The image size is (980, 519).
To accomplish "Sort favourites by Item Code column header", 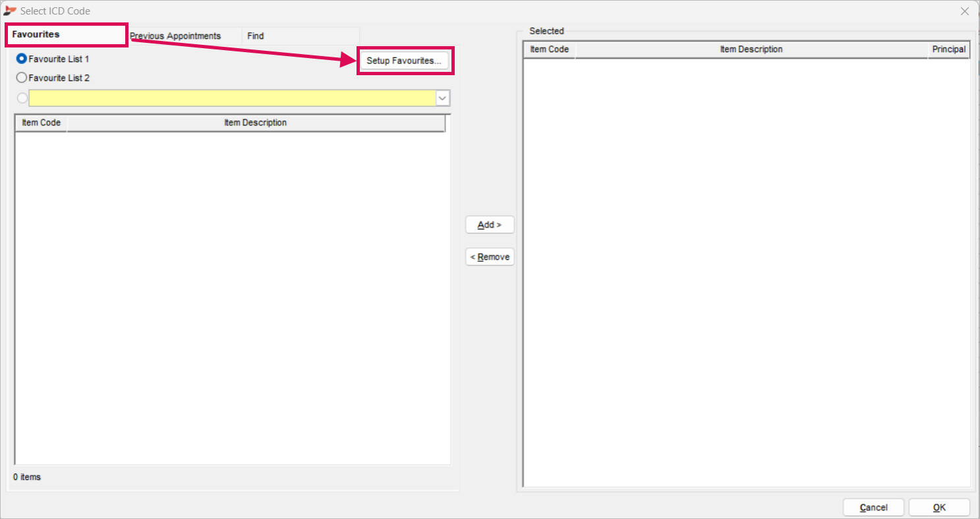I will pyautogui.click(x=41, y=123).
